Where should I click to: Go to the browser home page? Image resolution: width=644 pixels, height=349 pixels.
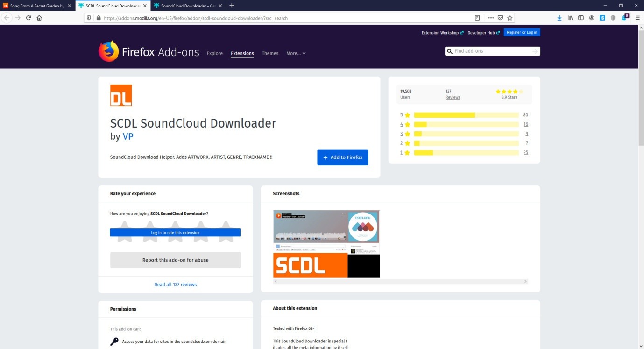coord(39,18)
